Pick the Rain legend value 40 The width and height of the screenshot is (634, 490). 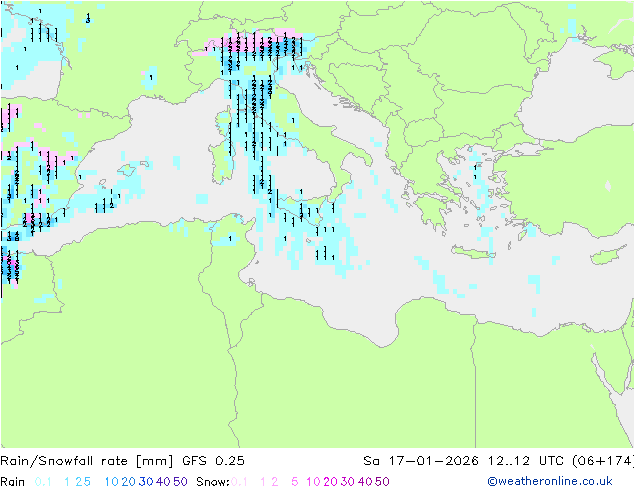(x=163, y=482)
